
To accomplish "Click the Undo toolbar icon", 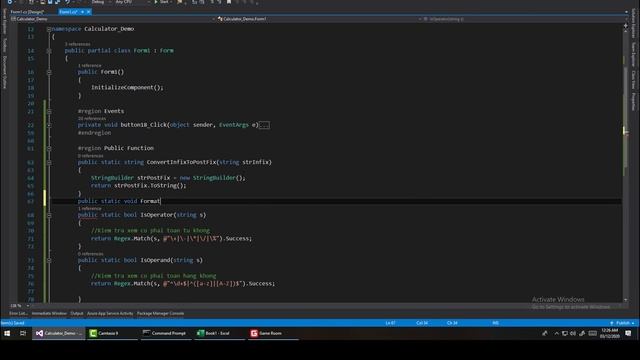I will point(68,2).
